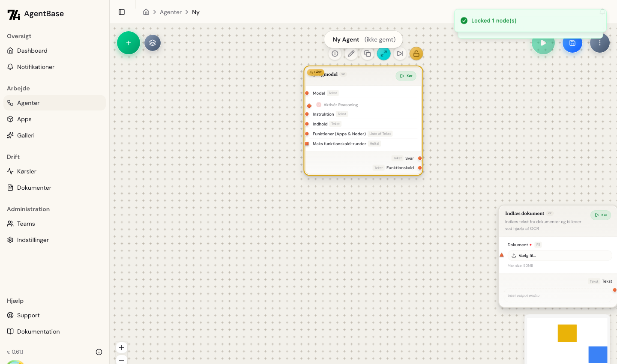Toggle the sidebar panel button
Screen dimensions: 617x364
pyautogui.click(x=122, y=12)
